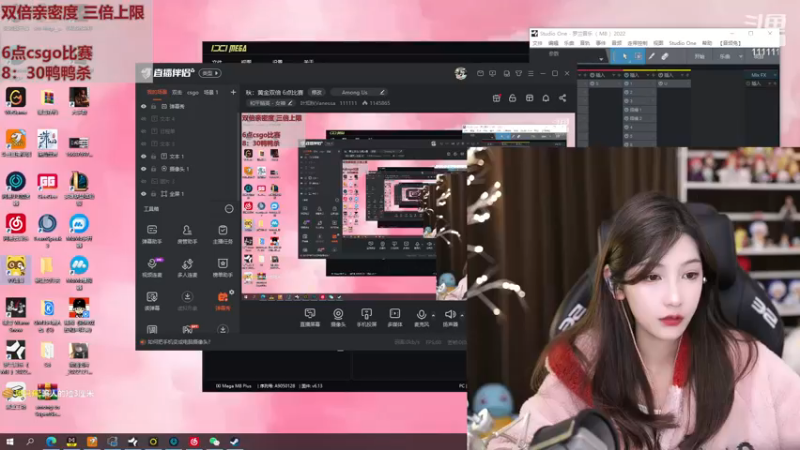This screenshot has width=800, height=450.
Task: Open the 编辑 menu in Studio One
Action: tap(553, 43)
